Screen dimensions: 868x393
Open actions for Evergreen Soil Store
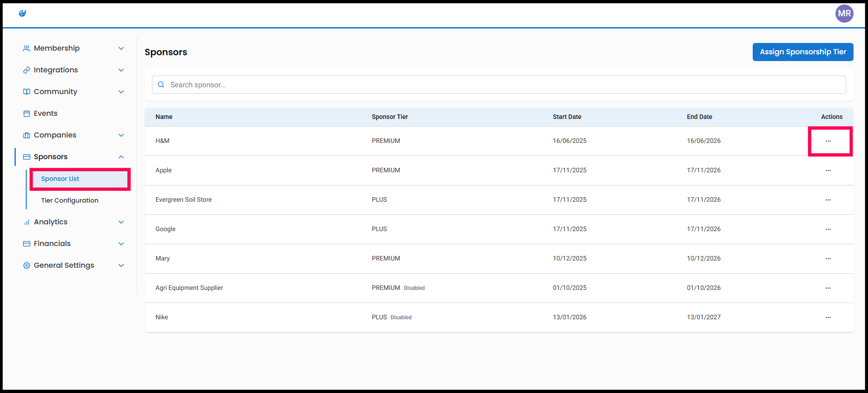pos(828,200)
